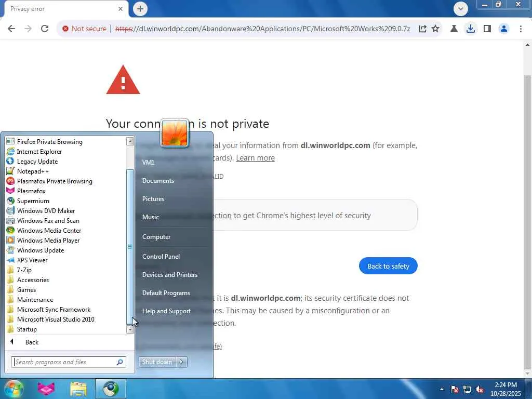Screen dimensions: 532x399
Task: Open Help and Support
Action: [x=167, y=311]
